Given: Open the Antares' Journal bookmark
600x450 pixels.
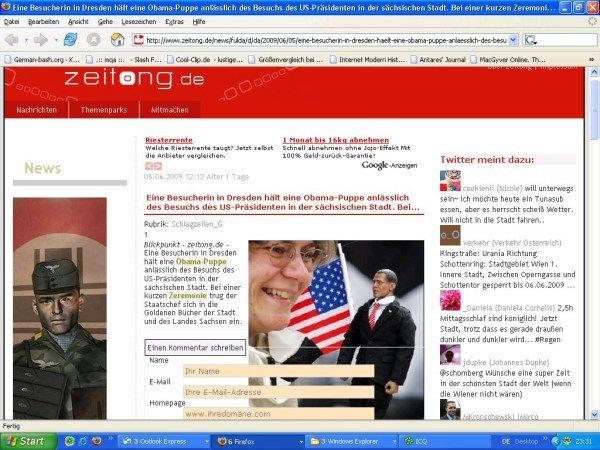Looking at the screenshot, I should pos(438,59).
